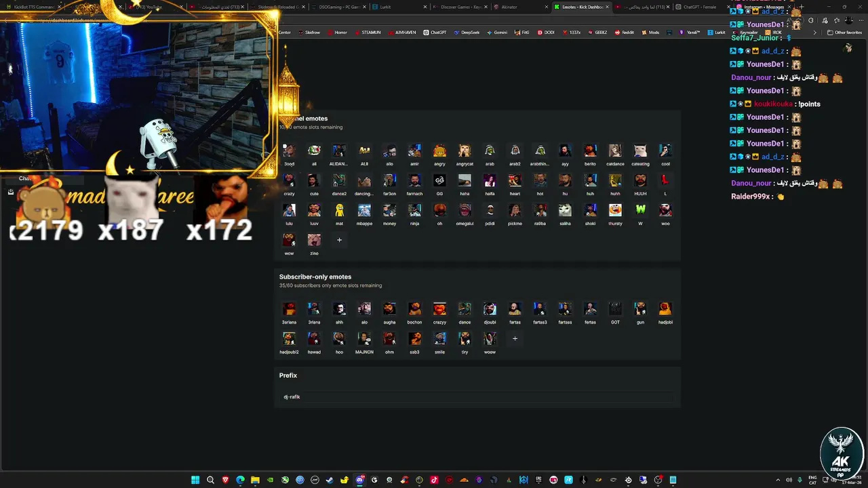Screen dimensions: 868x488
Task: Select the 'haifa' emote
Action: (x=490, y=180)
